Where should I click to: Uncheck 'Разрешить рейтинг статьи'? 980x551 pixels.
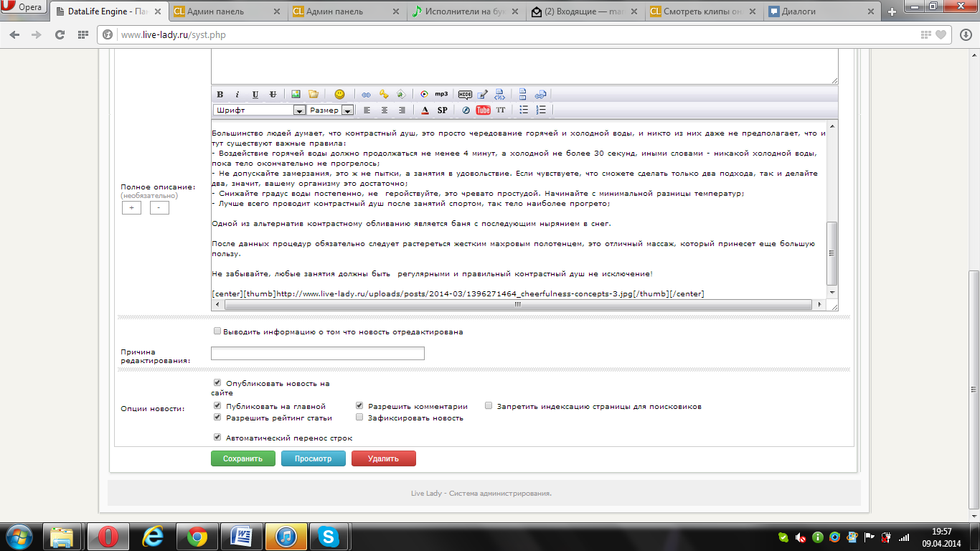pyautogui.click(x=217, y=417)
